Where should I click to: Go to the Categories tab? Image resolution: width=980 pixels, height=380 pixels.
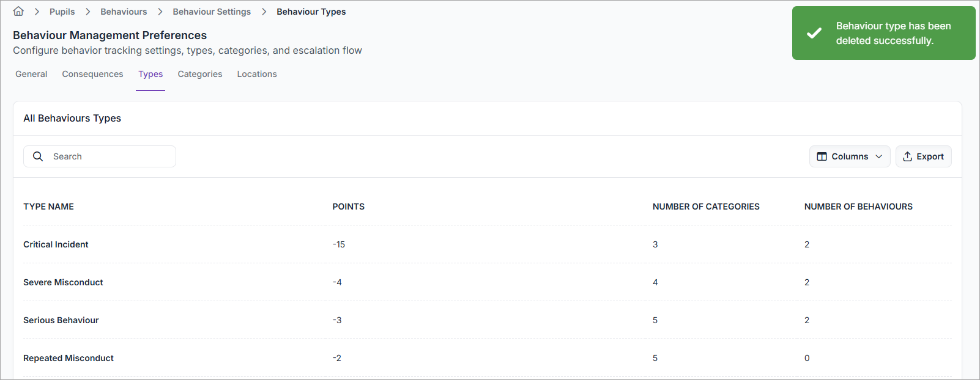[200, 74]
